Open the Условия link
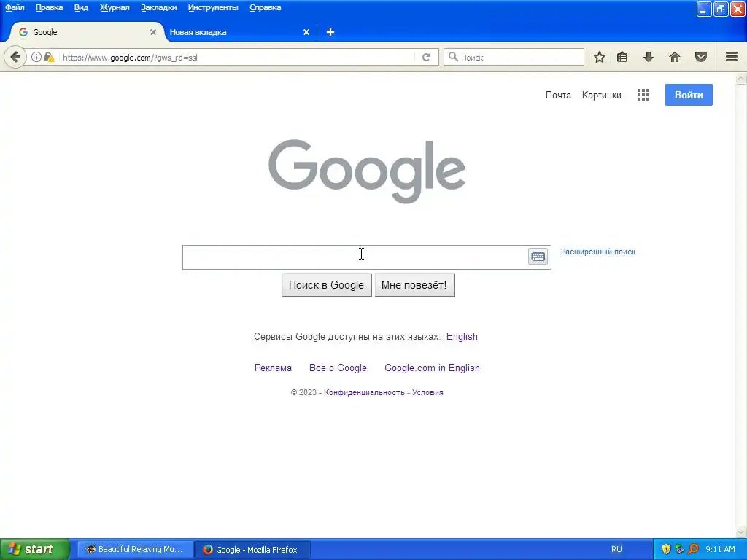The width and height of the screenshot is (747, 560). coord(427,392)
